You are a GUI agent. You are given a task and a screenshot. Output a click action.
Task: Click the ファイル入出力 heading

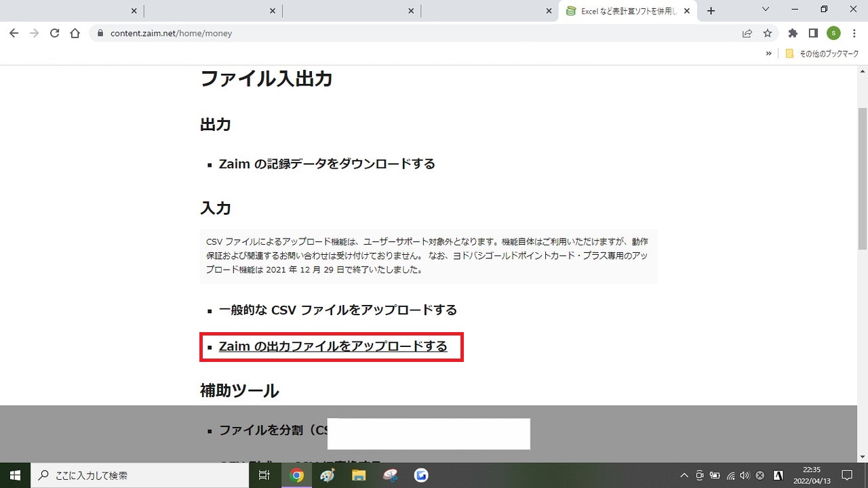coord(267,79)
